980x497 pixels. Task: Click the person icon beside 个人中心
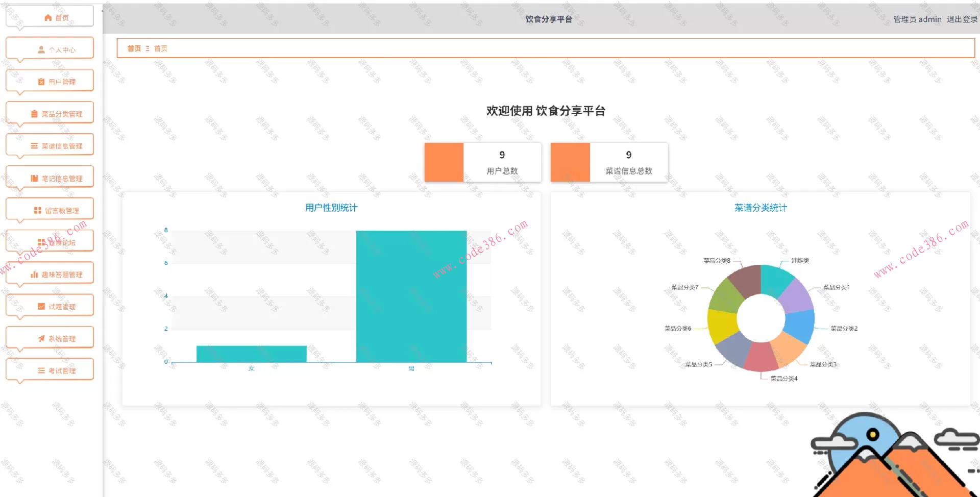click(x=41, y=50)
